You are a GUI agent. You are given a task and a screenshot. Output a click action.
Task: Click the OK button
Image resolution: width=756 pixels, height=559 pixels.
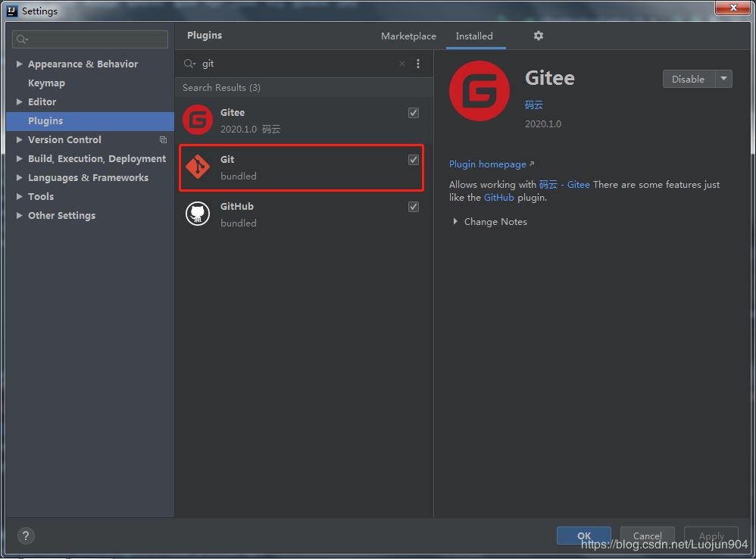(x=584, y=536)
